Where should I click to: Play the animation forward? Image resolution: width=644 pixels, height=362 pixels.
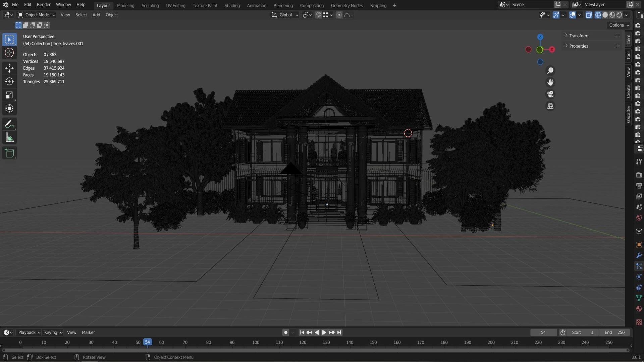coord(324,333)
